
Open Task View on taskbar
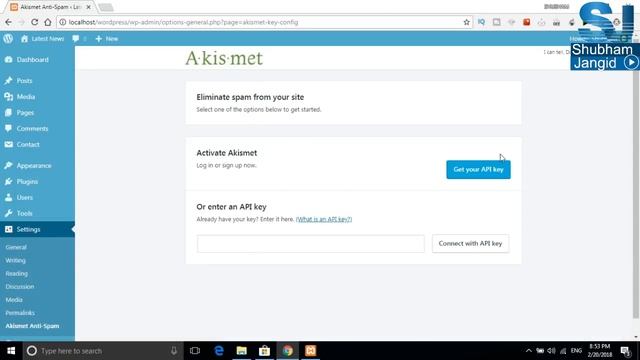pyautogui.click(x=195, y=351)
